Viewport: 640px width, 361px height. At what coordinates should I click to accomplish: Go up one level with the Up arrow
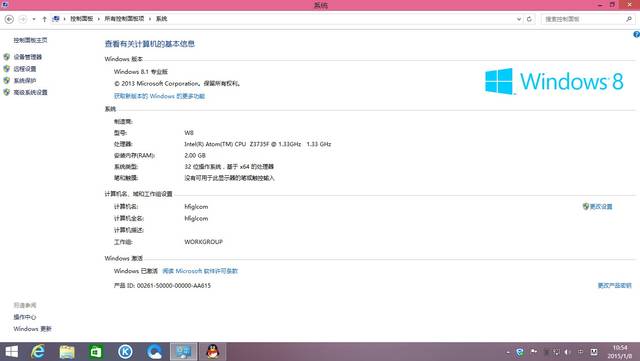coord(44,19)
